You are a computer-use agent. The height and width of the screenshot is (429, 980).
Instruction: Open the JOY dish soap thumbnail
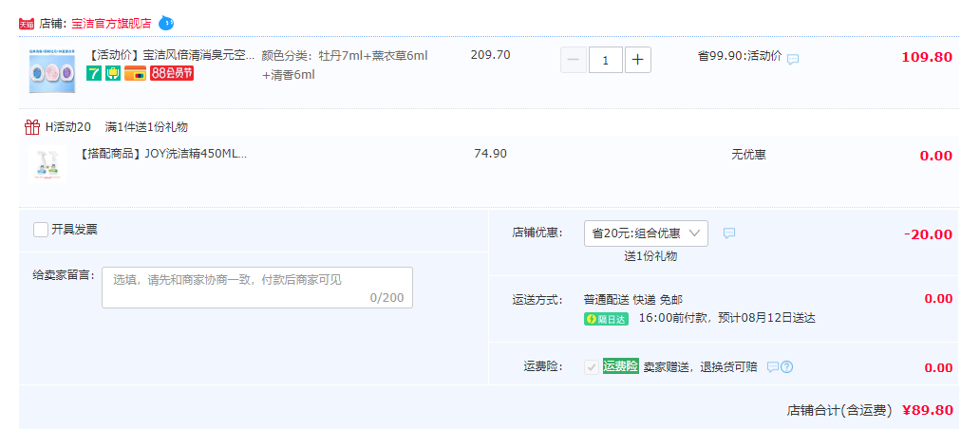(x=47, y=163)
